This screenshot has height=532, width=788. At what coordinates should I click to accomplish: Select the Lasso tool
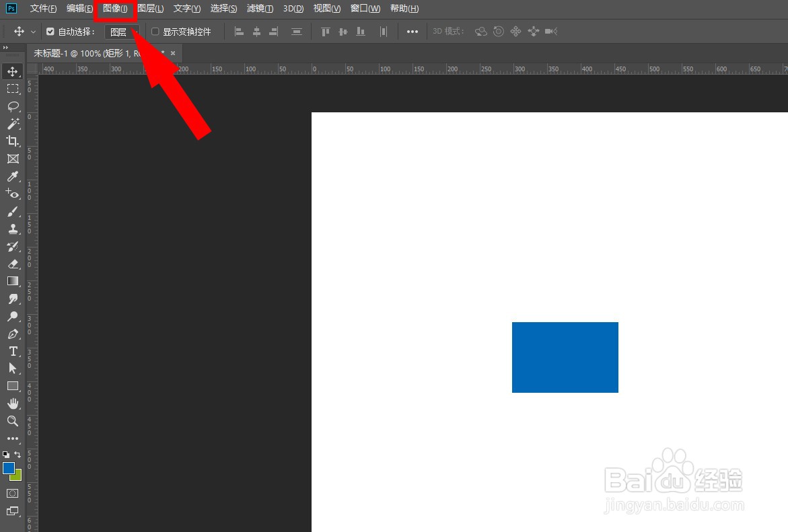(x=13, y=106)
